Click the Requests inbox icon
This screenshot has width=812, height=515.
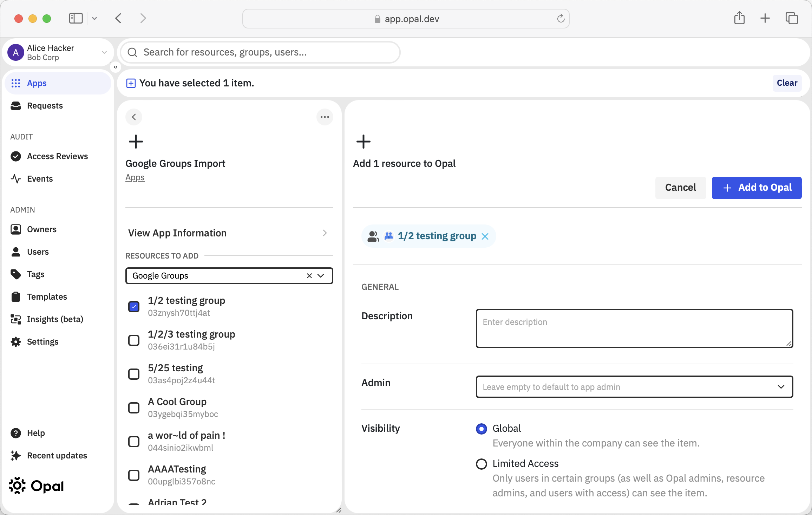[16, 106]
